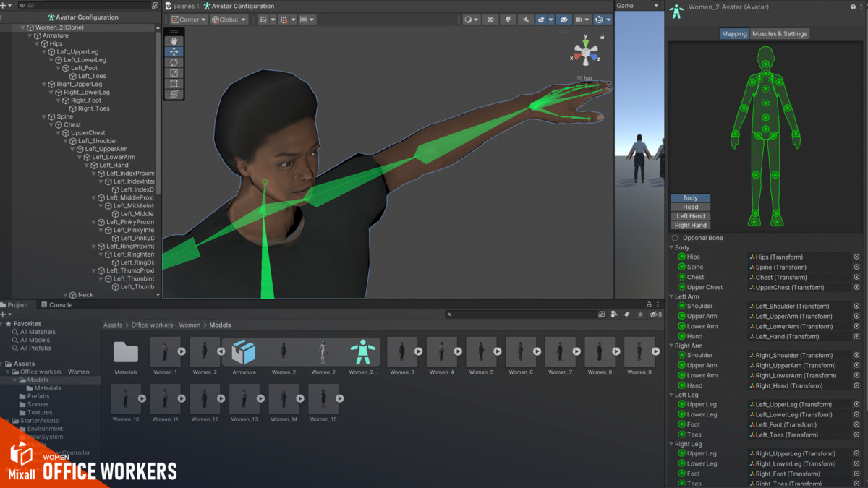The height and width of the screenshot is (488, 868).
Task: Select the Prefabs folder in Assets
Action: 38,396
